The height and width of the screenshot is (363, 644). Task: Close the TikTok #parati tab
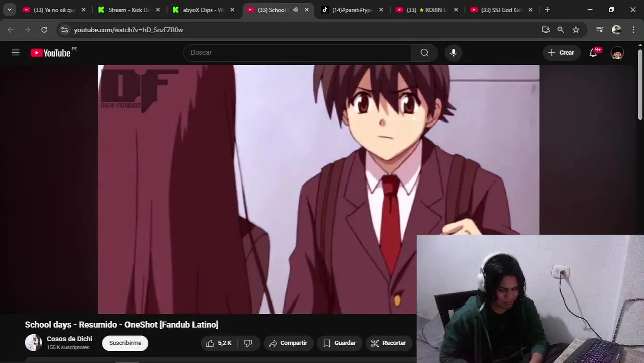click(381, 10)
